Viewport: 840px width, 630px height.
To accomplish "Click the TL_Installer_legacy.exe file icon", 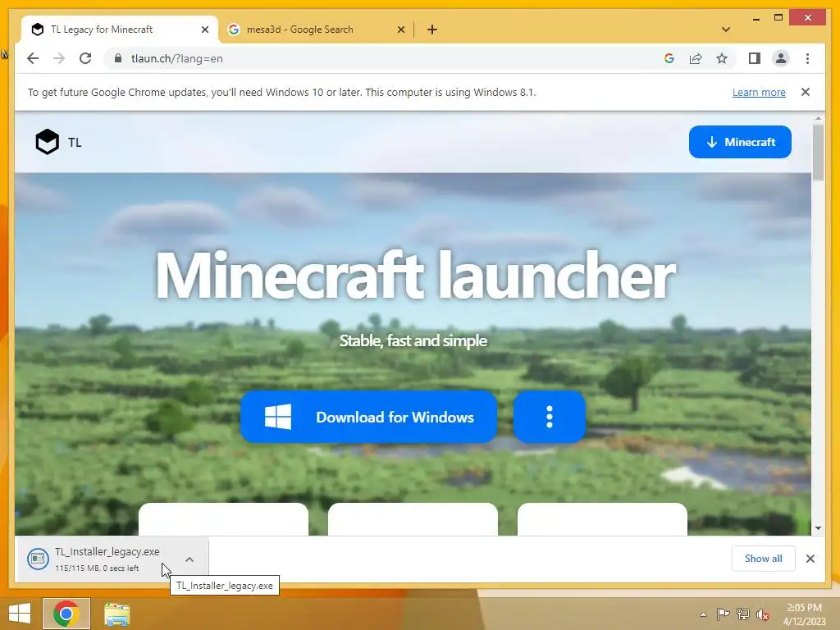I will coord(38,559).
